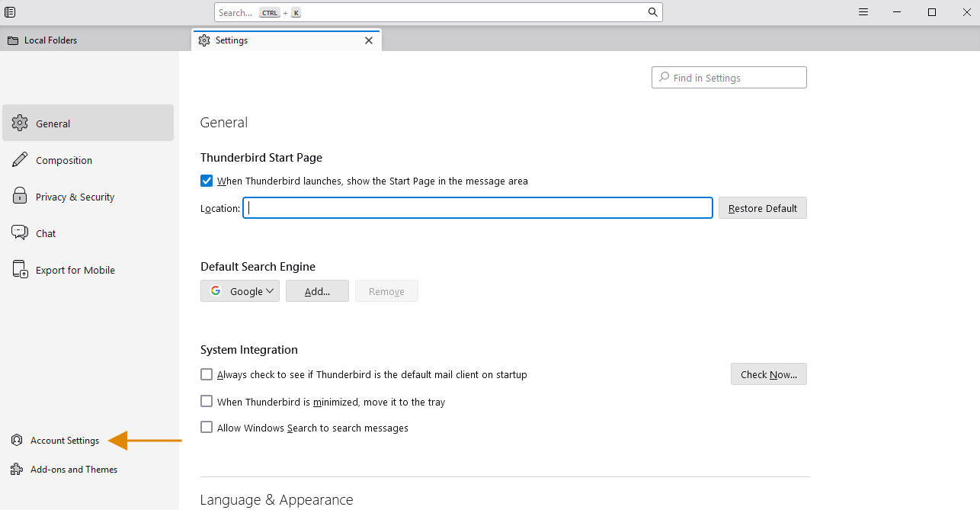980x510 pixels.
Task: Click the Composition pencil icon
Action: point(20,160)
